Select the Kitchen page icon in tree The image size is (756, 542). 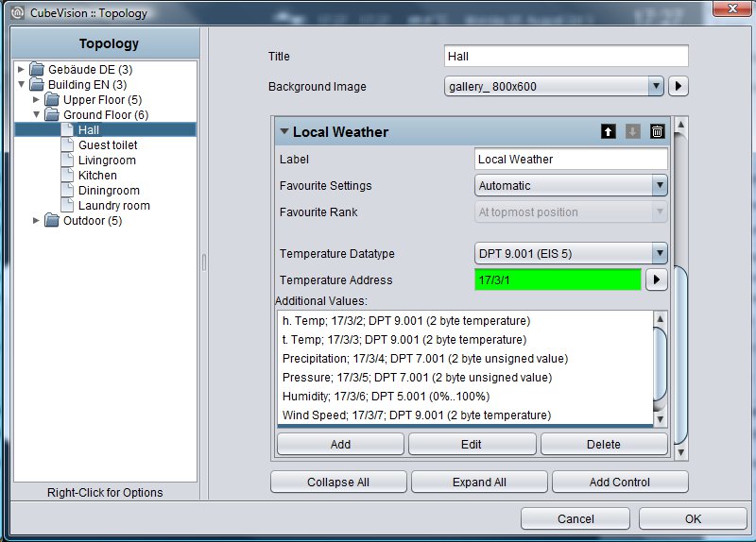click(x=67, y=175)
